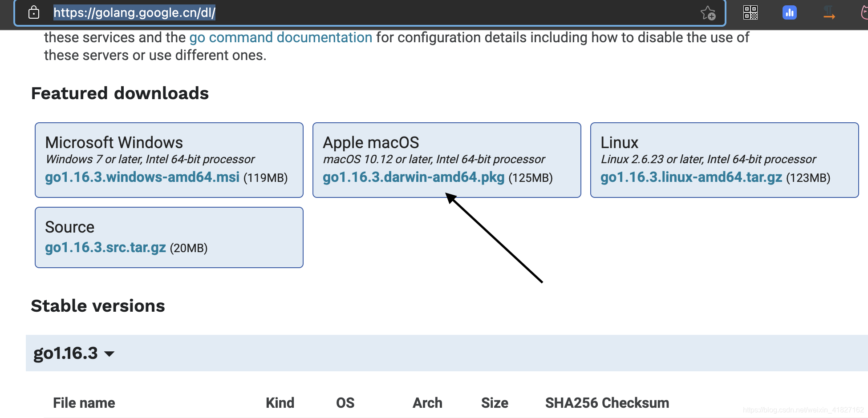Download go1.16.3.windows-amd64.msi
This screenshot has height=418, width=868.
(x=142, y=177)
